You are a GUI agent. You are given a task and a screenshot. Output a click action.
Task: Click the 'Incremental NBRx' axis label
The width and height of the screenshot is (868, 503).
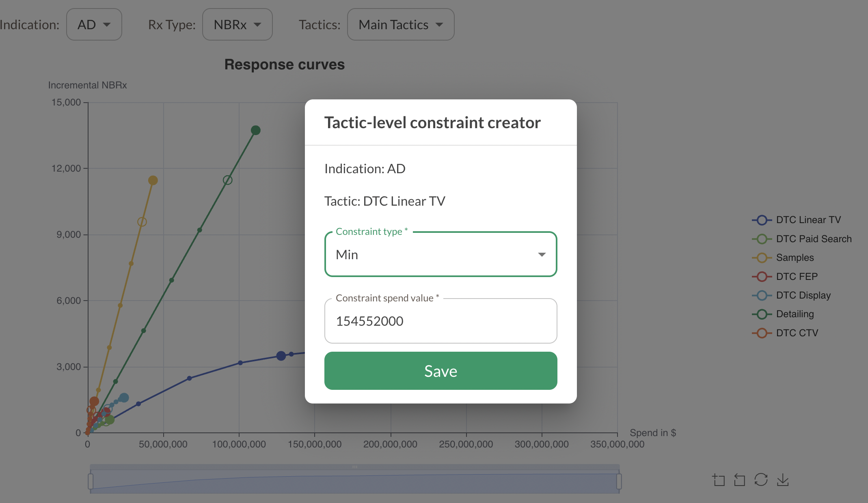(87, 85)
